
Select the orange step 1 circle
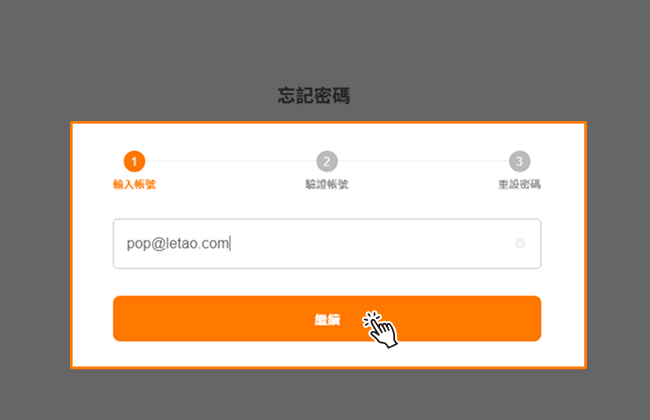tap(134, 161)
